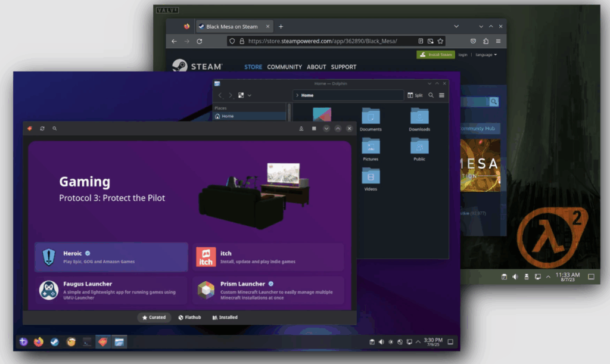610x364 pixels.
Task: Expand hidden tray icons in the front taskbar
Action: [418, 342]
